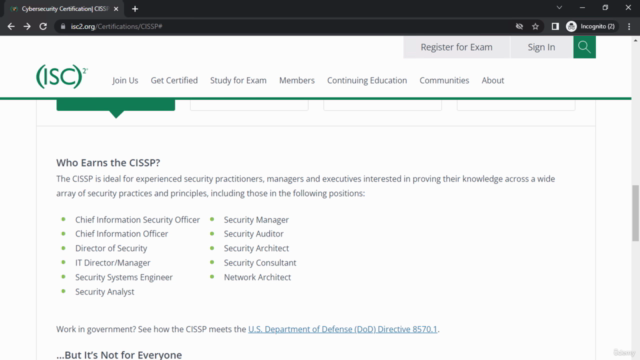Click 'Security Systems Engineer' list item
The width and height of the screenshot is (640, 360).
(x=124, y=277)
